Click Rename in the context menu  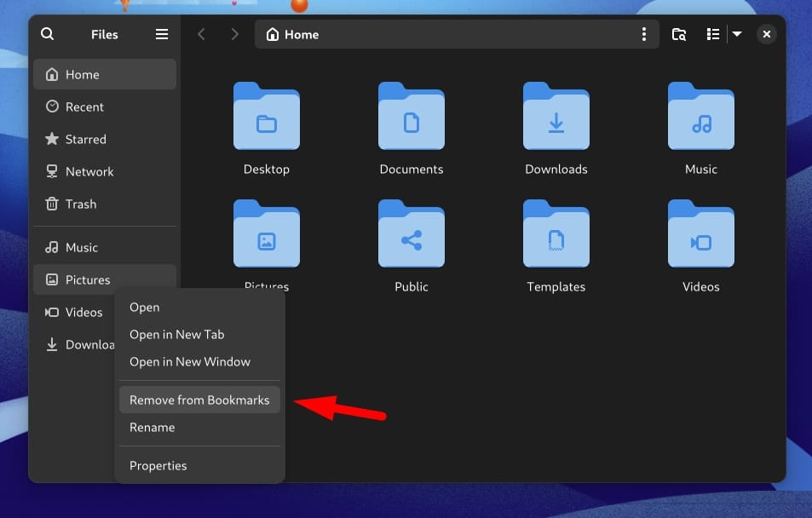pos(152,427)
